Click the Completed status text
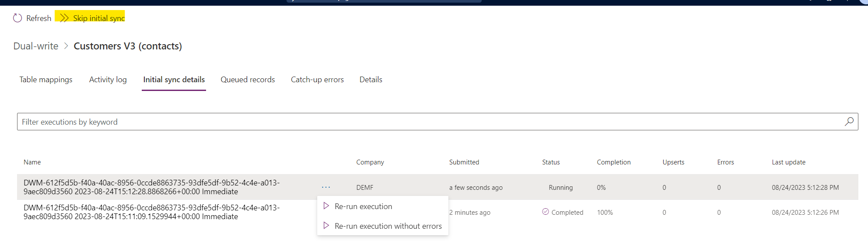 coord(567,213)
